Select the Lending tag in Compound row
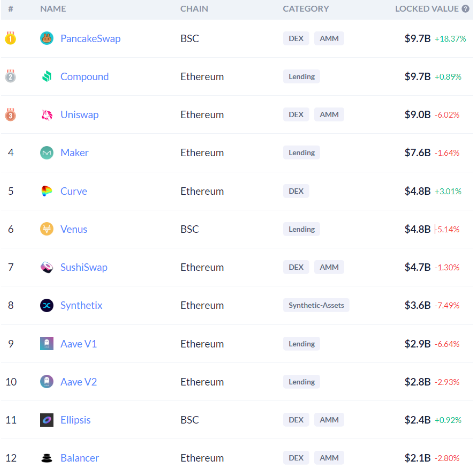This screenshot has width=473, height=472. 301,76
